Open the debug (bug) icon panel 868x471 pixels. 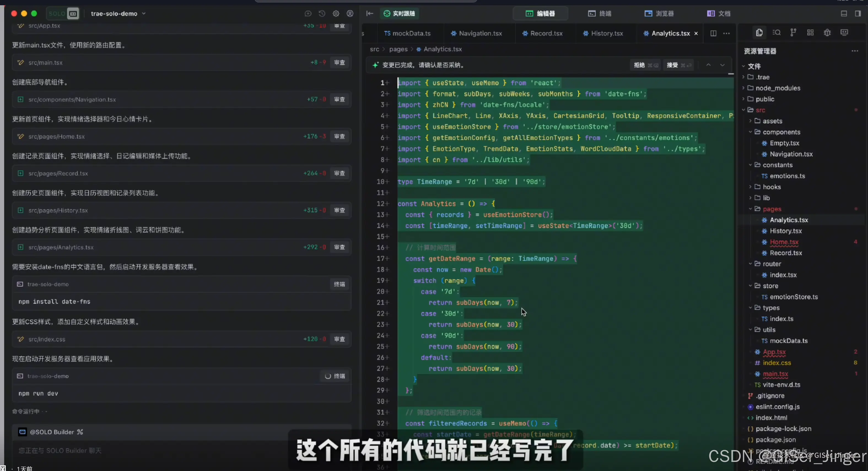click(x=827, y=32)
